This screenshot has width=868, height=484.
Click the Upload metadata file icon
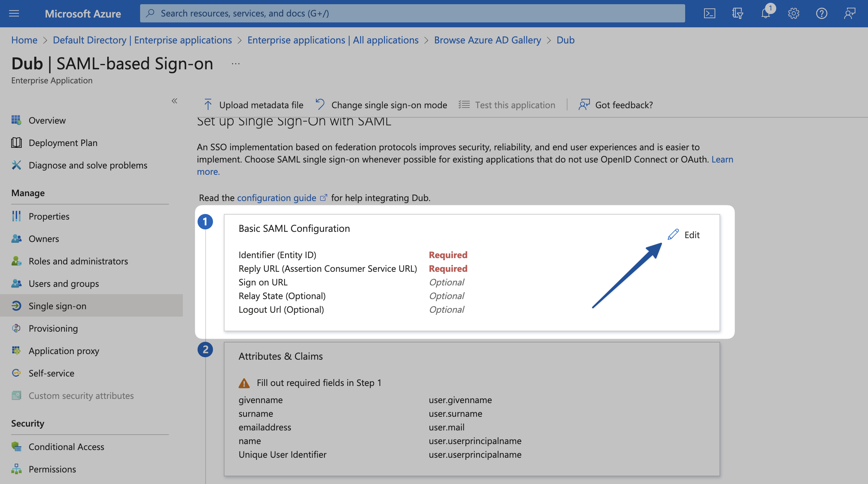(x=207, y=104)
